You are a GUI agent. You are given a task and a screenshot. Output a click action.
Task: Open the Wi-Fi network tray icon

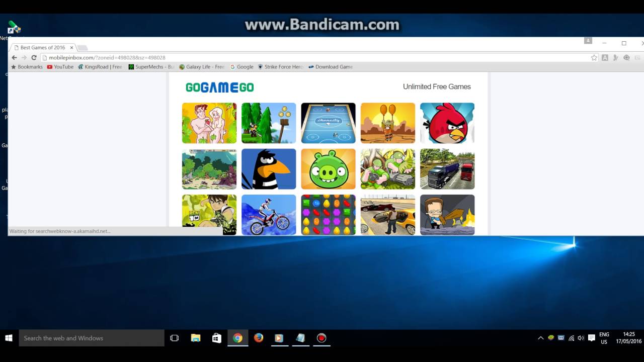tap(571, 338)
